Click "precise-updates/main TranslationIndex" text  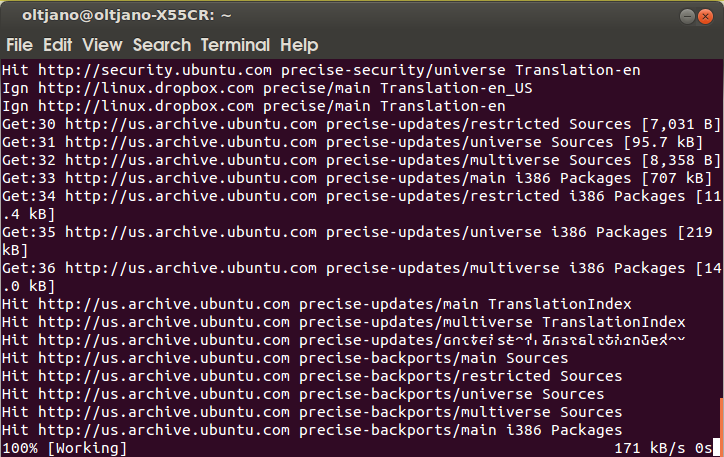point(466,304)
